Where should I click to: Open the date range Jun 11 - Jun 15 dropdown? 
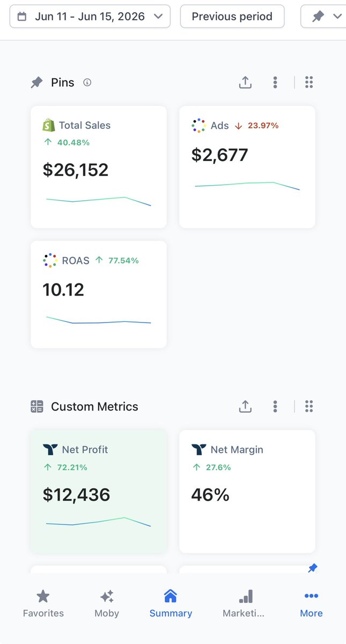(x=90, y=17)
